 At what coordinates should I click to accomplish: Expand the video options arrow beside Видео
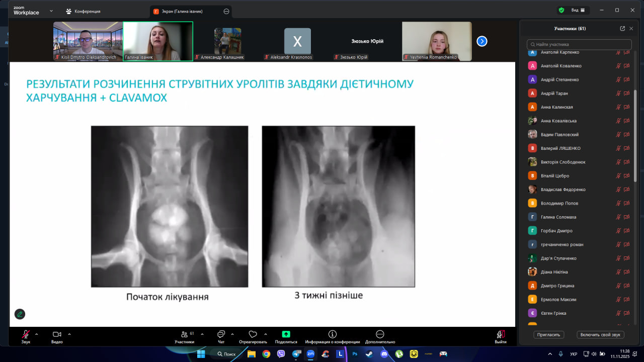(69, 334)
